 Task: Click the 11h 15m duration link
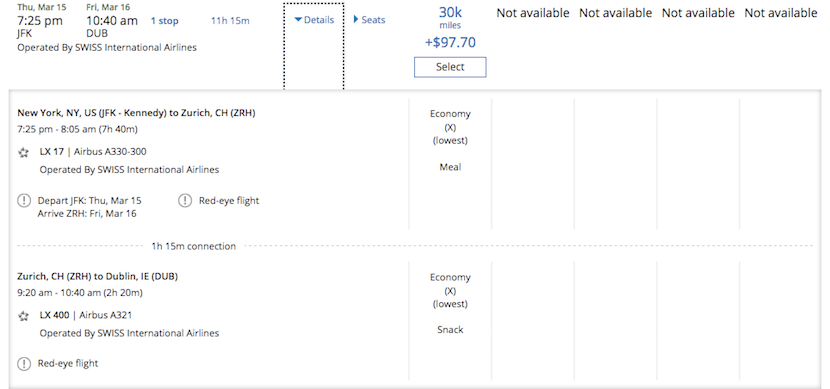(x=230, y=21)
